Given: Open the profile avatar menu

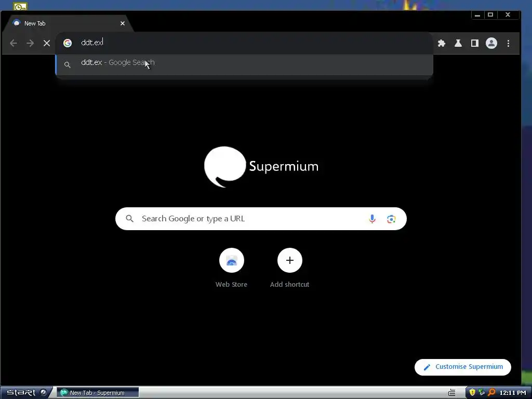Looking at the screenshot, I should tap(491, 43).
